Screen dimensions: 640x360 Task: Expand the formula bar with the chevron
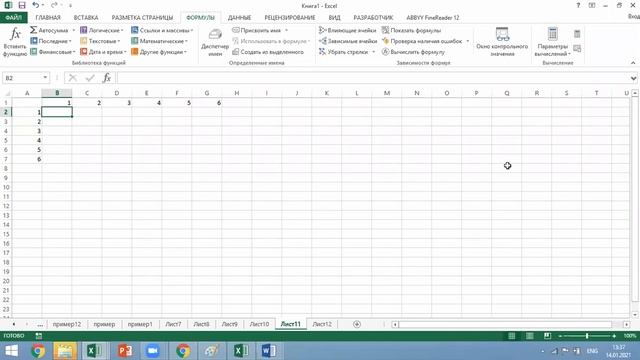(x=633, y=78)
